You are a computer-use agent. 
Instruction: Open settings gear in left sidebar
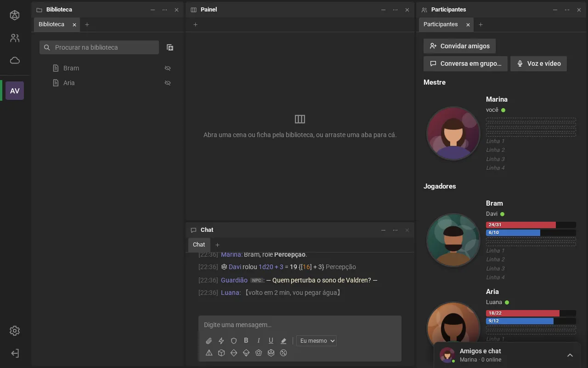tap(15, 331)
